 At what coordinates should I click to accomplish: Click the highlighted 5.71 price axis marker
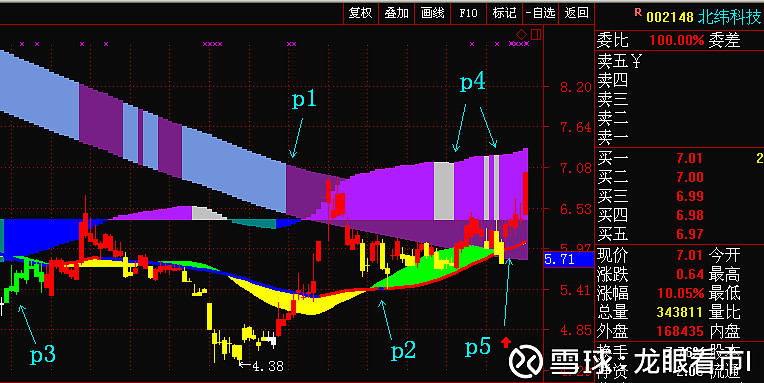click(569, 259)
